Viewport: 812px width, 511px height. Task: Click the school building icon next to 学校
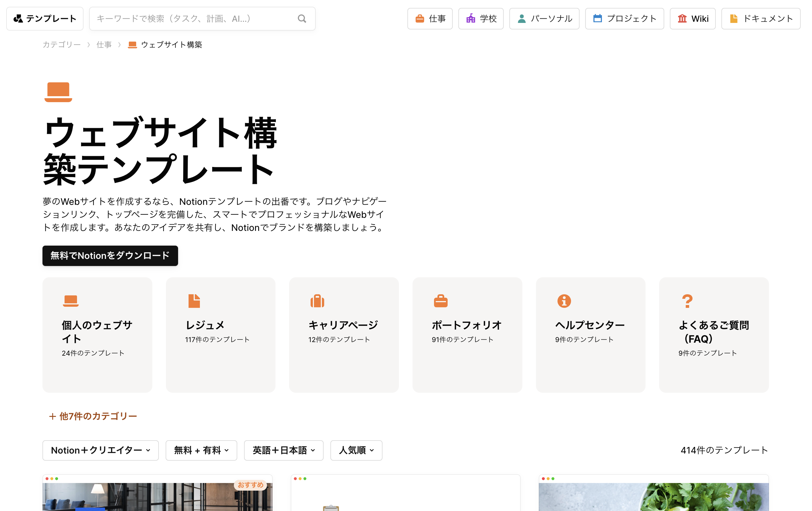pyautogui.click(x=471, y=19)
